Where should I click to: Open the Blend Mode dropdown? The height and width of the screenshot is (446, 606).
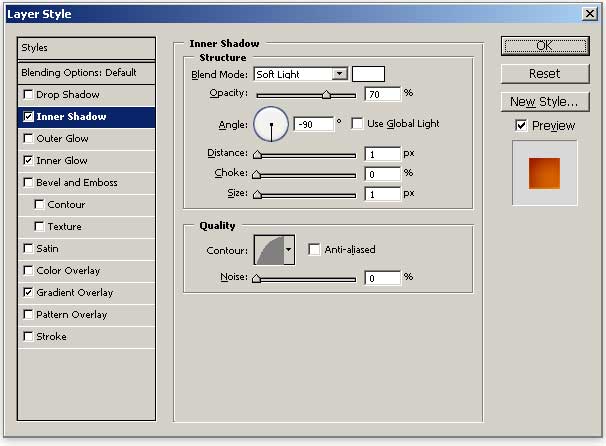[340, 74]
